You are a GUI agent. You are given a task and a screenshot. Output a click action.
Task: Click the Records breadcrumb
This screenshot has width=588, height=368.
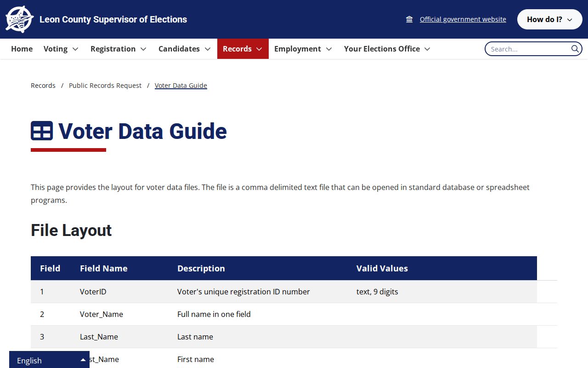(43, 86)
